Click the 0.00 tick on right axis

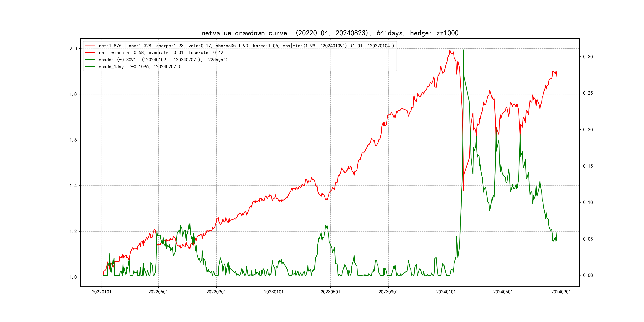pos(588,275)
